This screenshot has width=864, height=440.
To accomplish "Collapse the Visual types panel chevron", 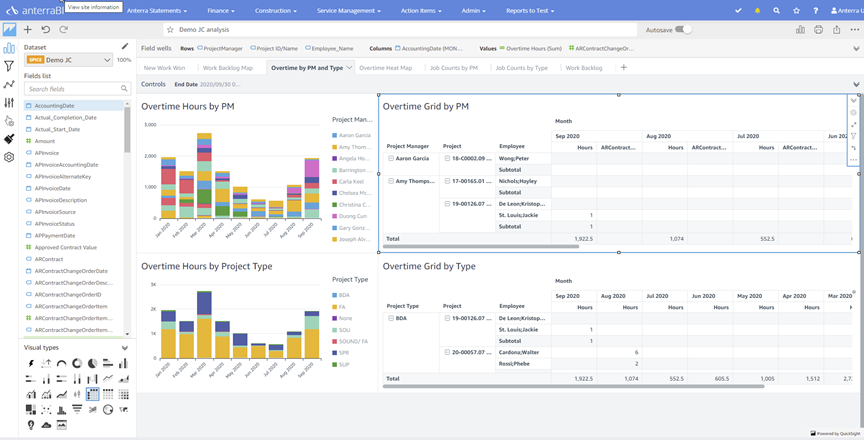I will pos(125,347).
